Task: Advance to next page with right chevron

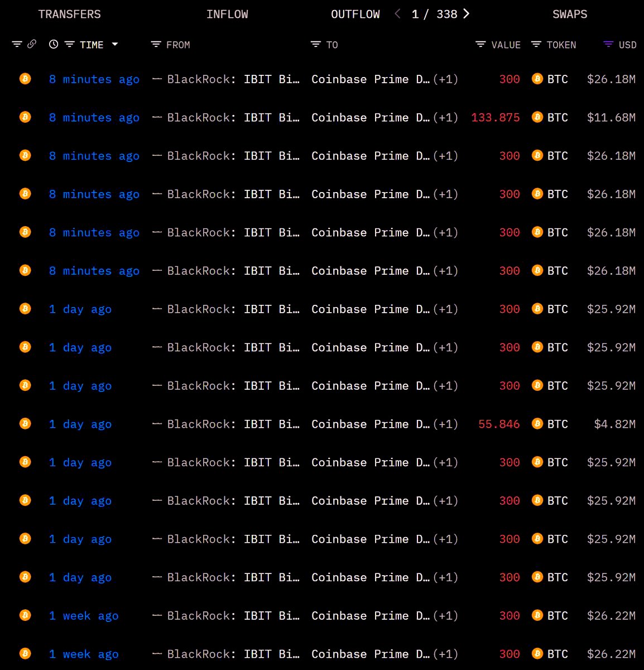Action: 467,14
